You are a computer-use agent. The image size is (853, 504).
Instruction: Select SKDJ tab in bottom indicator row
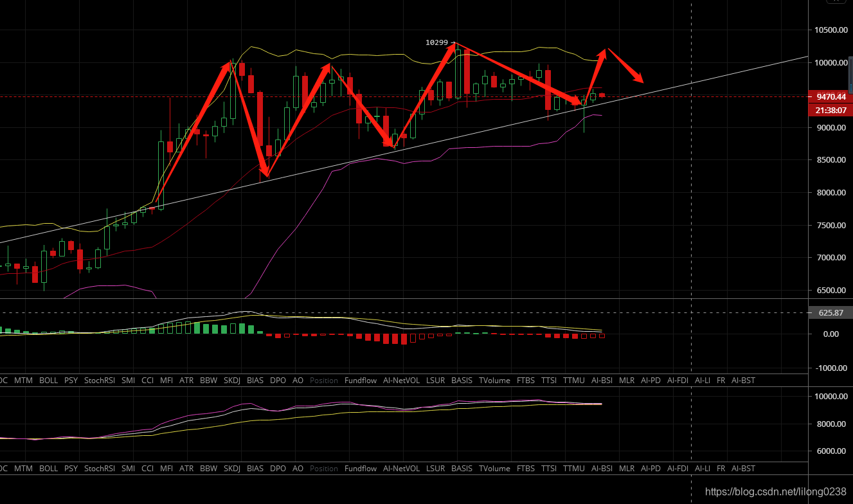[231, 469]
